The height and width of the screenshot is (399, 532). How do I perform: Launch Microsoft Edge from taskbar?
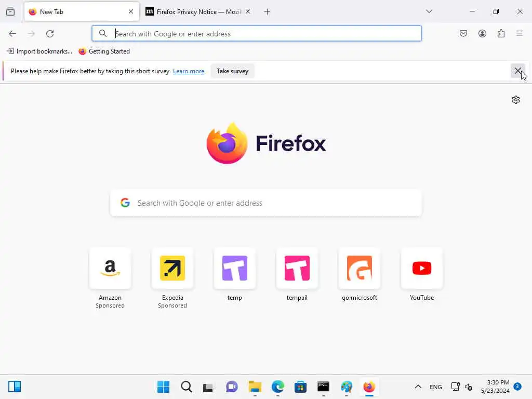[x=277, y=387]
